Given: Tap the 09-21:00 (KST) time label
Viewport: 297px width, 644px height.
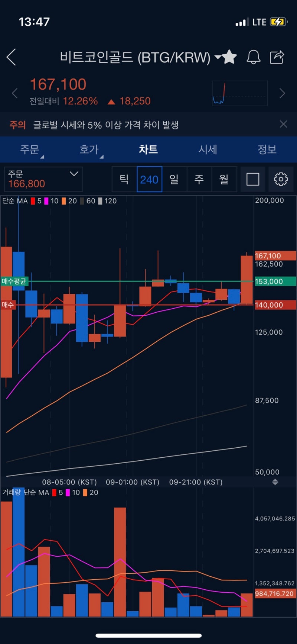Looking at the screenshot, I should 196,482.
